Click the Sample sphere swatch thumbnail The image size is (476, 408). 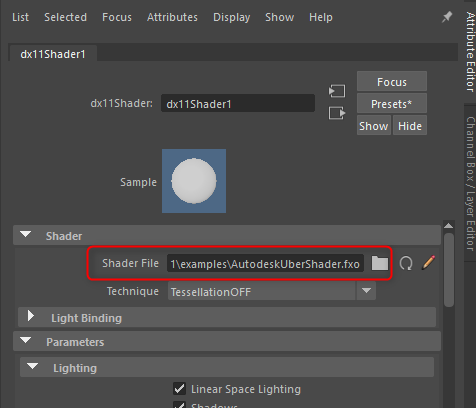[x=194, y=181]
